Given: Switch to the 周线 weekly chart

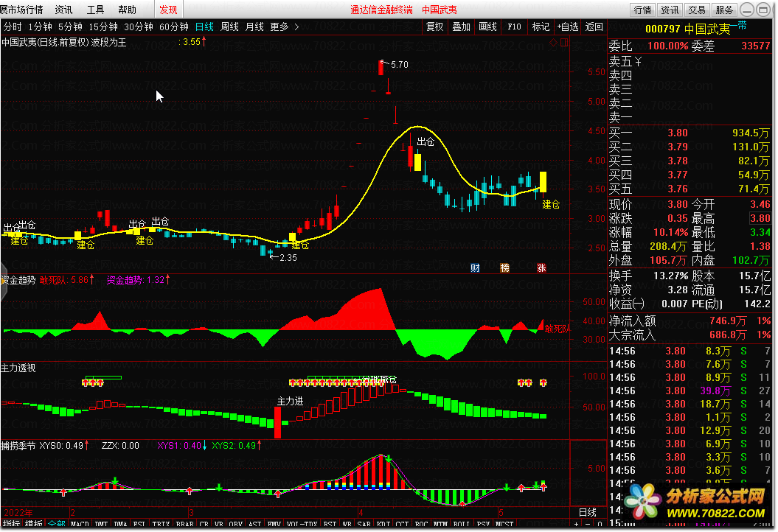Looking at the screenshot, I should (x=229, y=27).
